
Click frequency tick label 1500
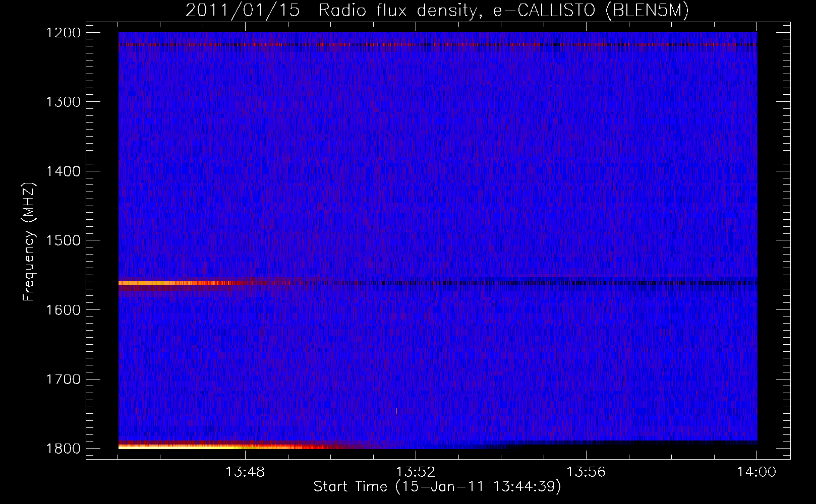click(63, 240)
